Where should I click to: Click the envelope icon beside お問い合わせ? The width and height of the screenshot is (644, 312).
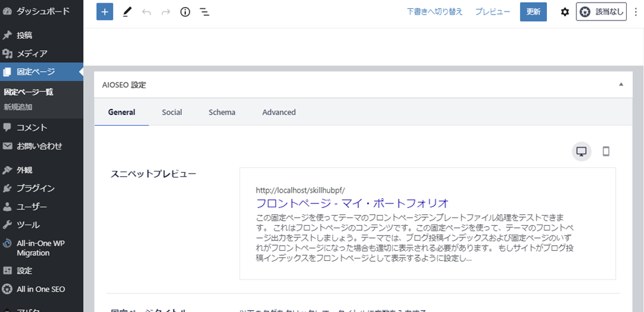coord(7,146)
